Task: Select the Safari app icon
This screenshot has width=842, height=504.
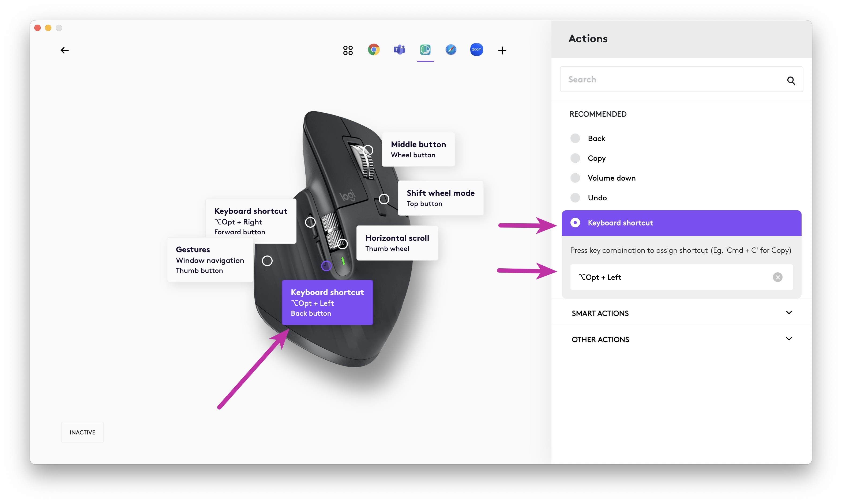Action: pyautogui.click(x=450, y=50)
